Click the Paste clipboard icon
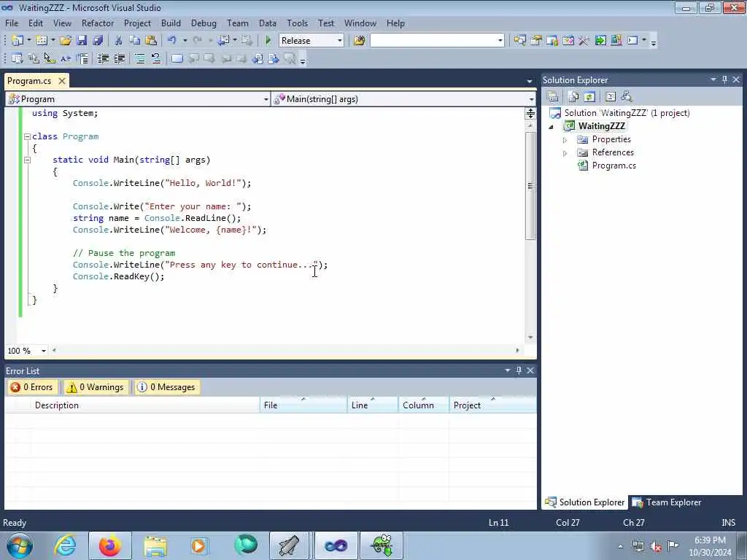 click(x=151, y=41)
